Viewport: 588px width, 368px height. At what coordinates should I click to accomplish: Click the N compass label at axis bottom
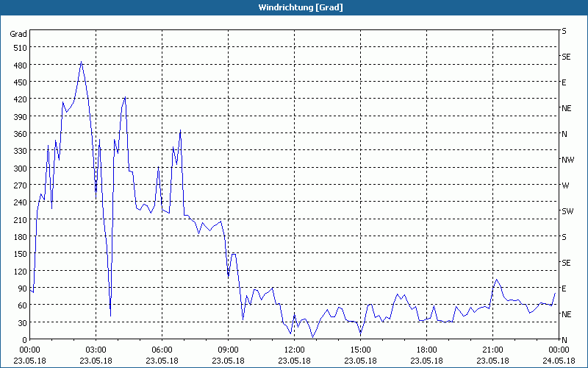coord(564,340)
